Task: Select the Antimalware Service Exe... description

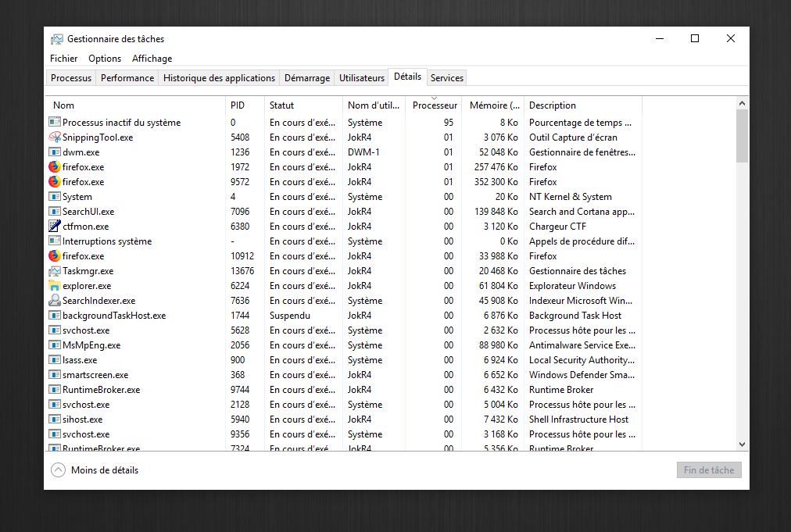Action: coord(582,345)
